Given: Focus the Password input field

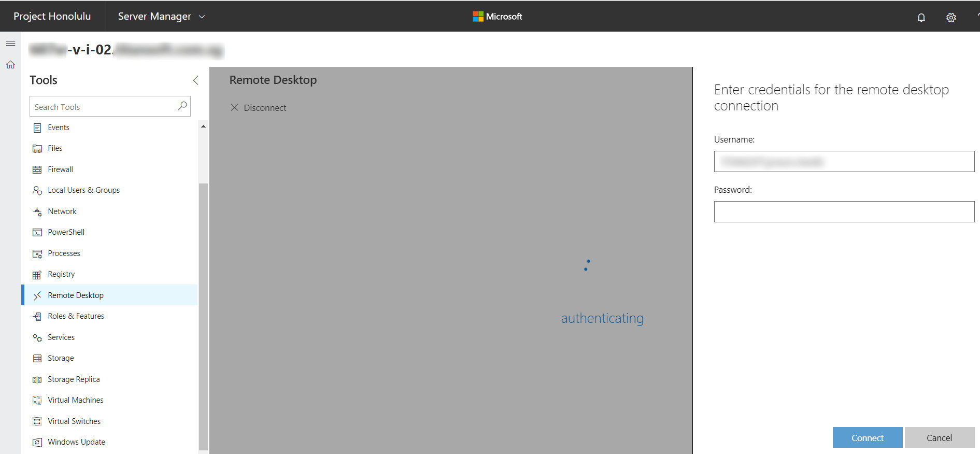Looking at the screenshot, I should coord(844,212).
